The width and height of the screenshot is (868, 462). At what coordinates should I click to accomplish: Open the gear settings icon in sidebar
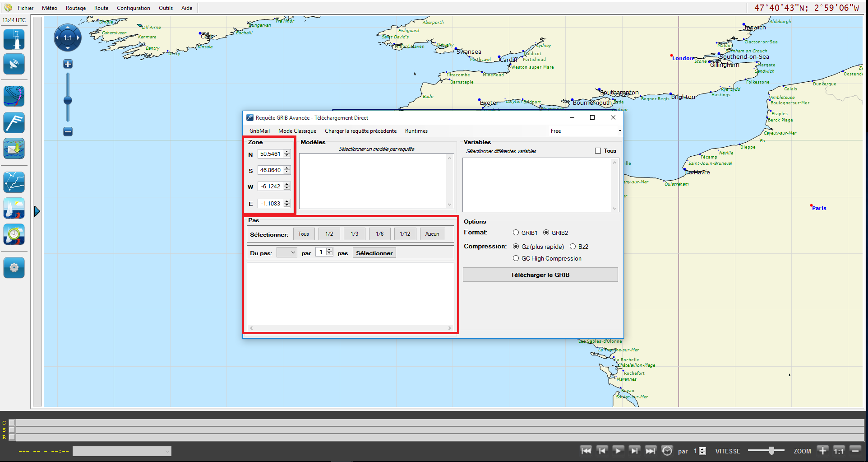14,267
